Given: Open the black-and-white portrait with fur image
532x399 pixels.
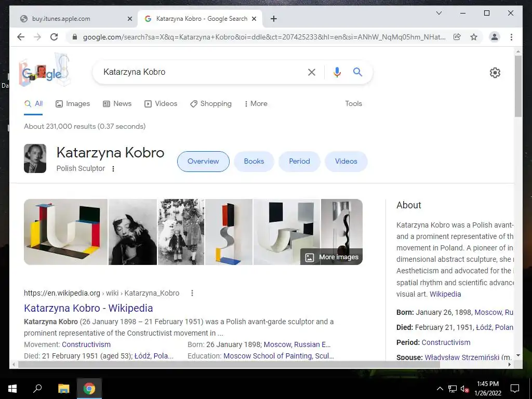Looking at the screenshot, I should pyautogui.click(x=132, y=232).
